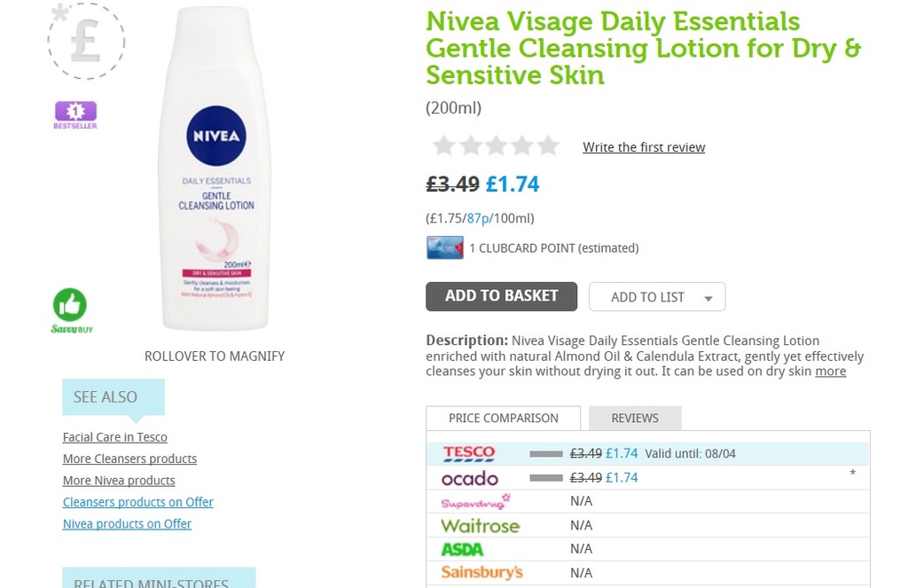Switch to the REVIEWS tab
The width and height of the screenshot is (908, 588).
(634, 418)
